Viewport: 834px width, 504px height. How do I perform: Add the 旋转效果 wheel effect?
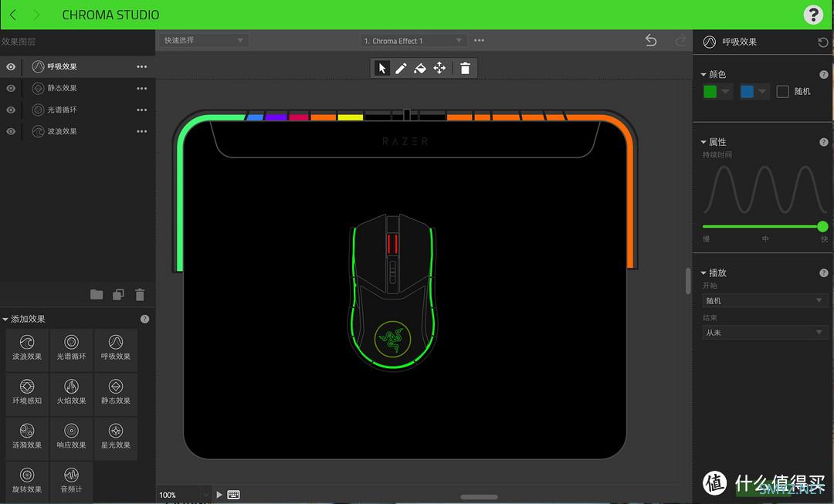[x=27, y=481]
